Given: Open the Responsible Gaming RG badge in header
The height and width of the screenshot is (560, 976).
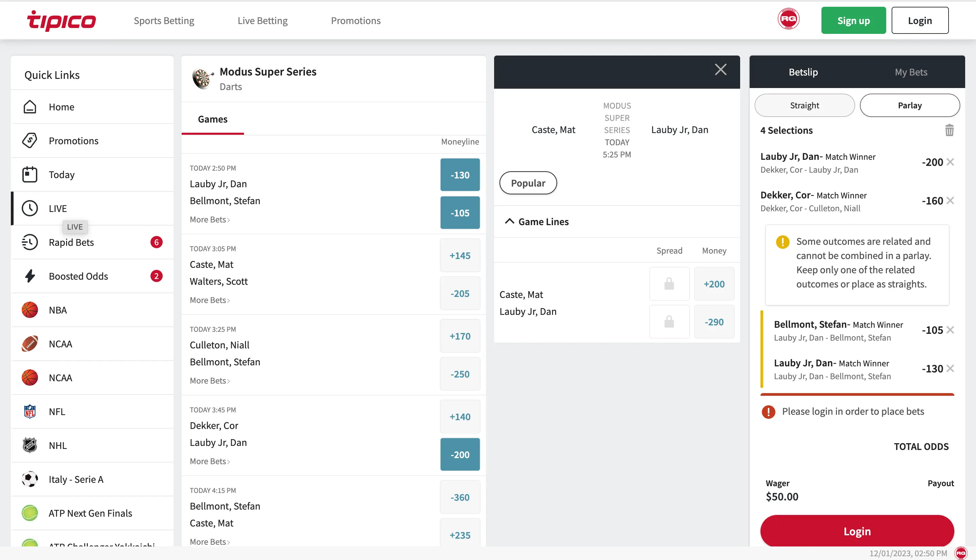Looking at the screenshot, I should pyautogui.click(x=788, y=19).
